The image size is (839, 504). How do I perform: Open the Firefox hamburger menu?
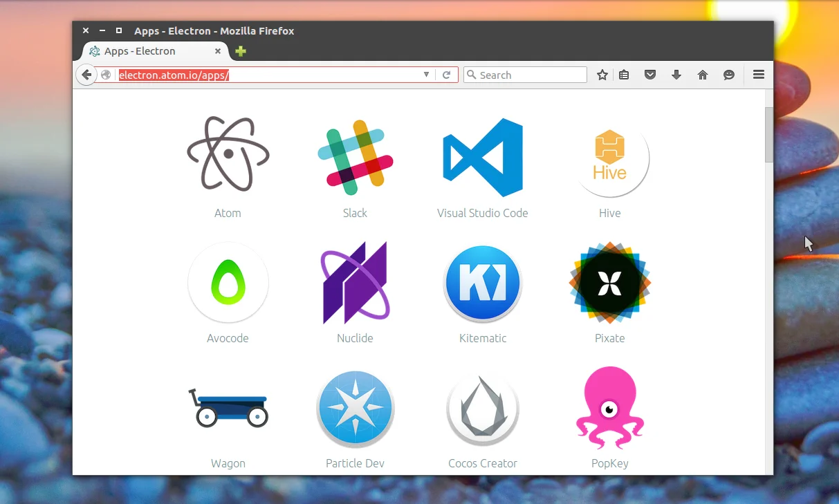point(758,75)
